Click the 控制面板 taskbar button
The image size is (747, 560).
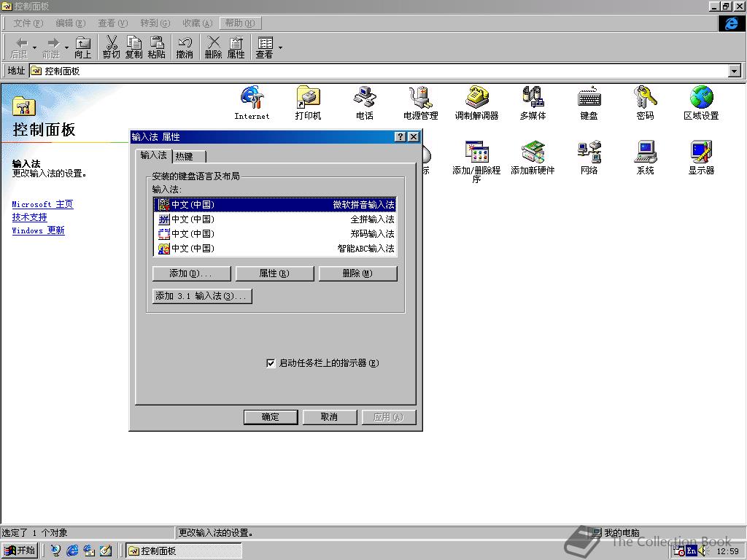pos(184,551)
